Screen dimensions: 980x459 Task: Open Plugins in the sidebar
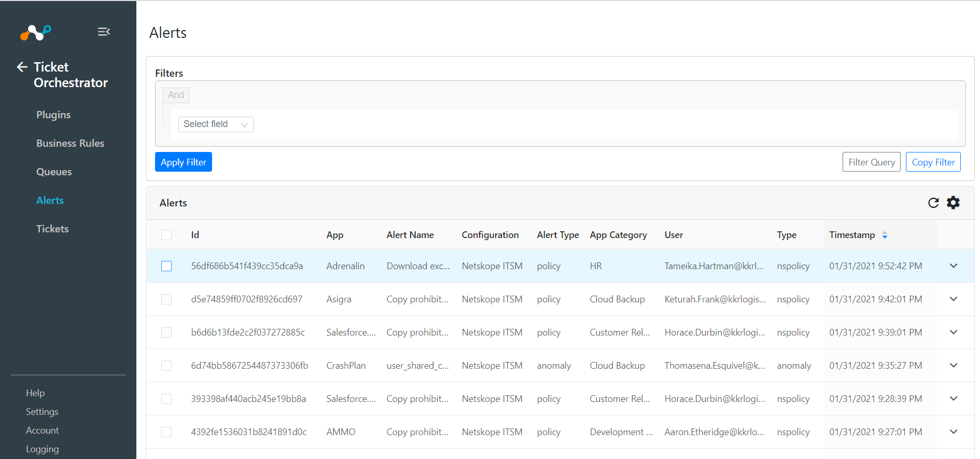pyautogui.click(x=53, y=115)
